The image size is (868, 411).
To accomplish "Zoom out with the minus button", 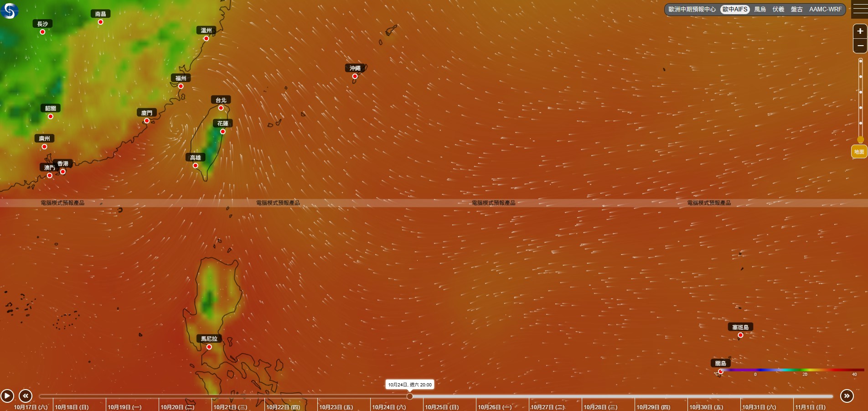I will click(860, 46).
